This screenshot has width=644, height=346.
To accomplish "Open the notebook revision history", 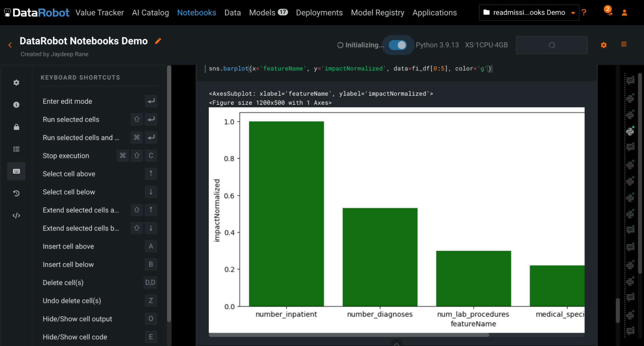I will pyautogui.click(x=16, y=193).
